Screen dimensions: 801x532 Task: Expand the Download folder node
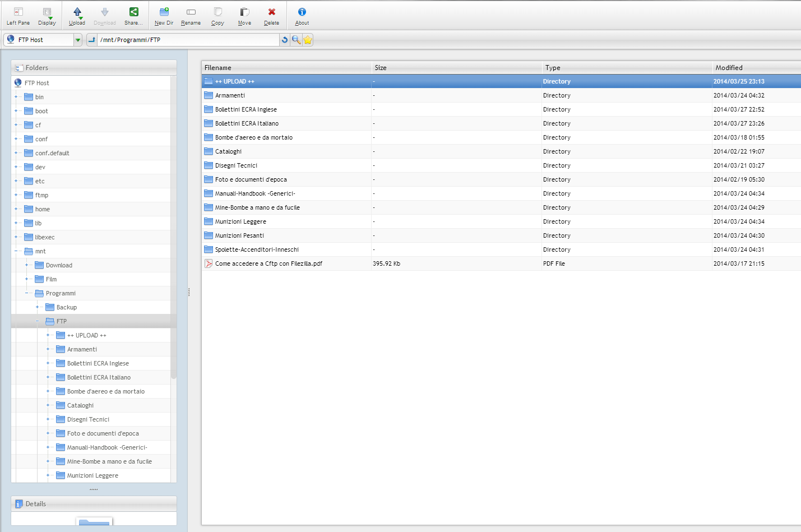pyautogui.click(x=26, y=265)
